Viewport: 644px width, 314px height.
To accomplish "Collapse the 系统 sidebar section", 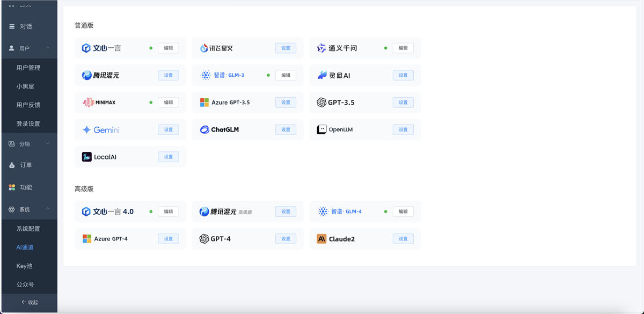I will [x=25, y=209].
